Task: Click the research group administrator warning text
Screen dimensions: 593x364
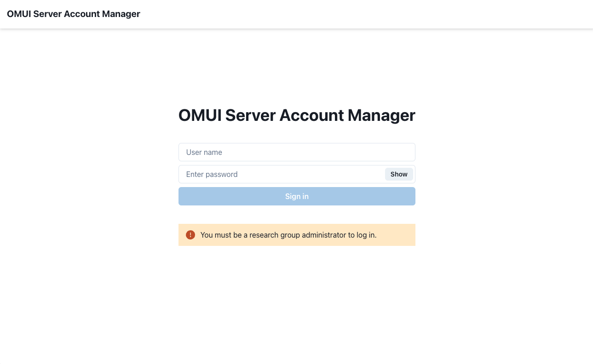Action: [288, 235]
